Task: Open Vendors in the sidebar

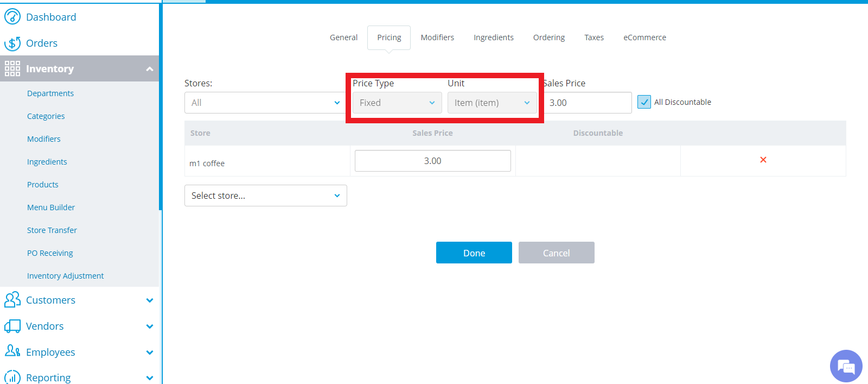Action: tap(45, 326)
